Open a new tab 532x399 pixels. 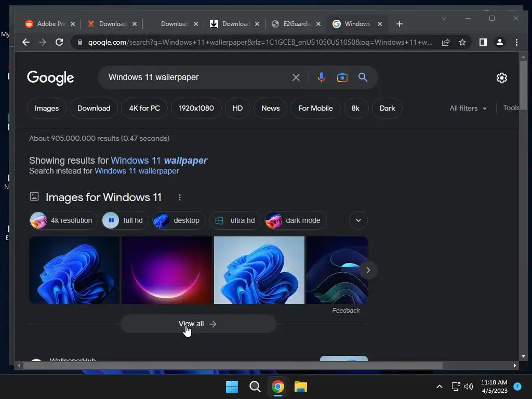point(400,24)
